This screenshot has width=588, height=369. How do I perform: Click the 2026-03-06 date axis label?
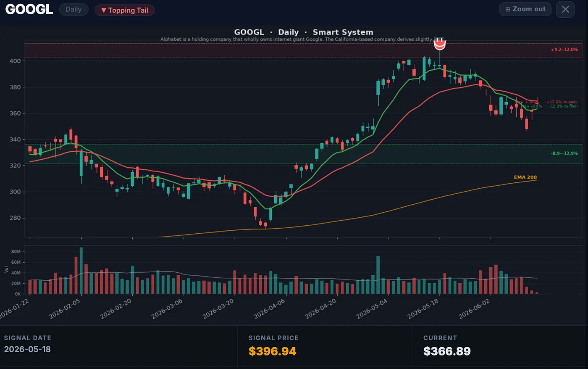pos(167,309)
